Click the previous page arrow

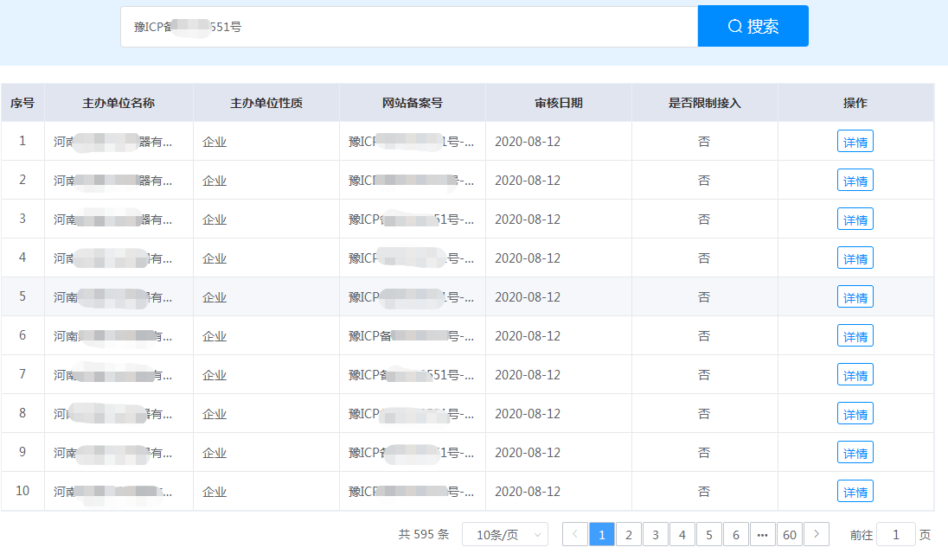(x=575, y=534)
